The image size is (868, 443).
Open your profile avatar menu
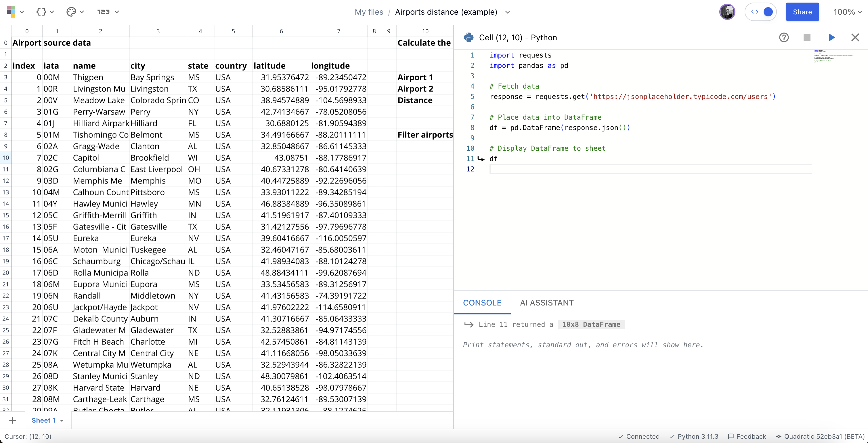coord(727,12)
